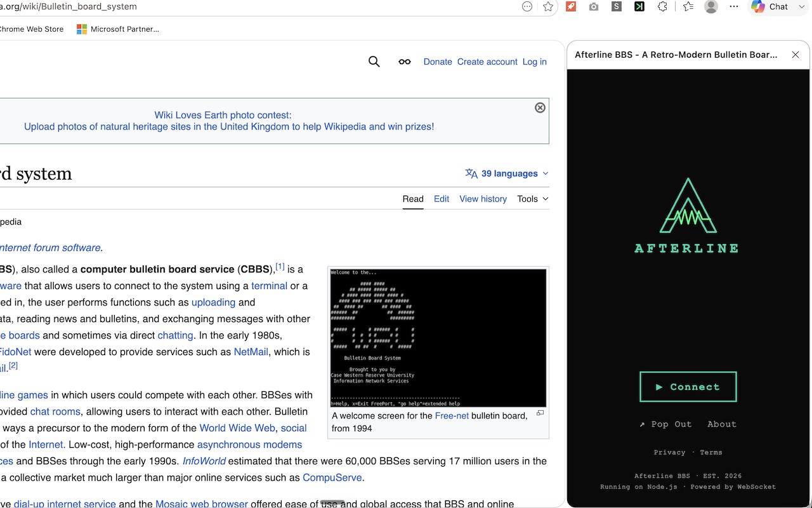Open the chat rooms article link

click(55, 411)
